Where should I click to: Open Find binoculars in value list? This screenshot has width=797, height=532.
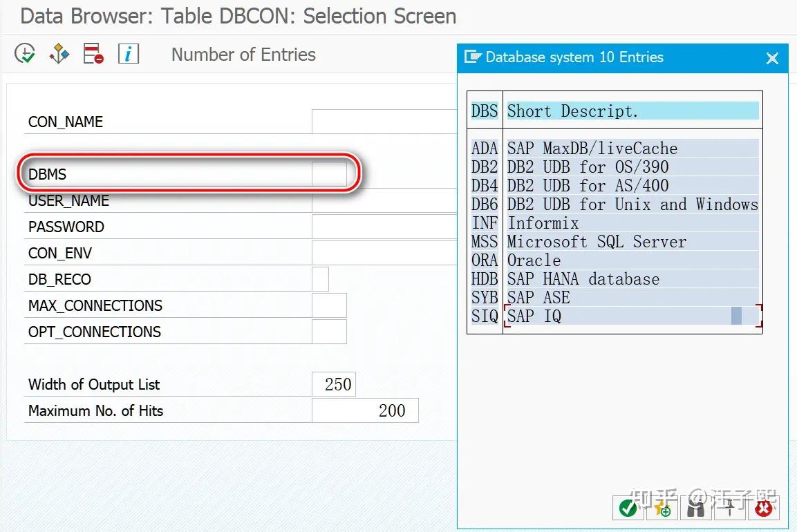(x=696, y=508)
